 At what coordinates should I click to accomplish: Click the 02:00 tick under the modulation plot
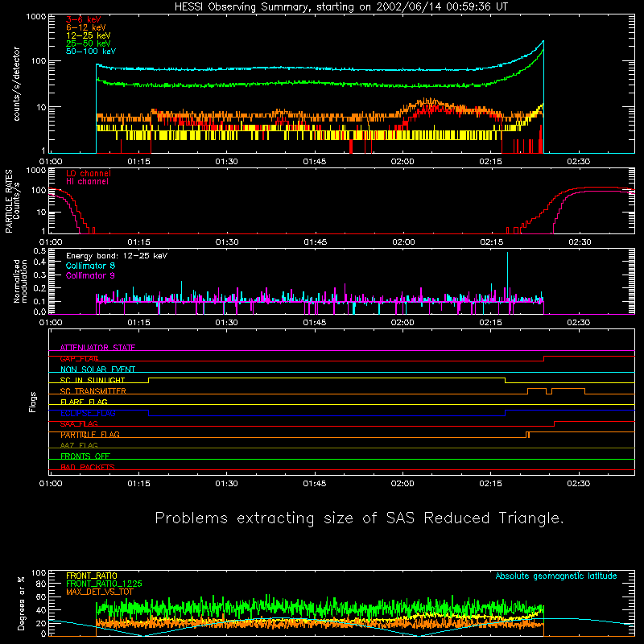coord(402,323)
